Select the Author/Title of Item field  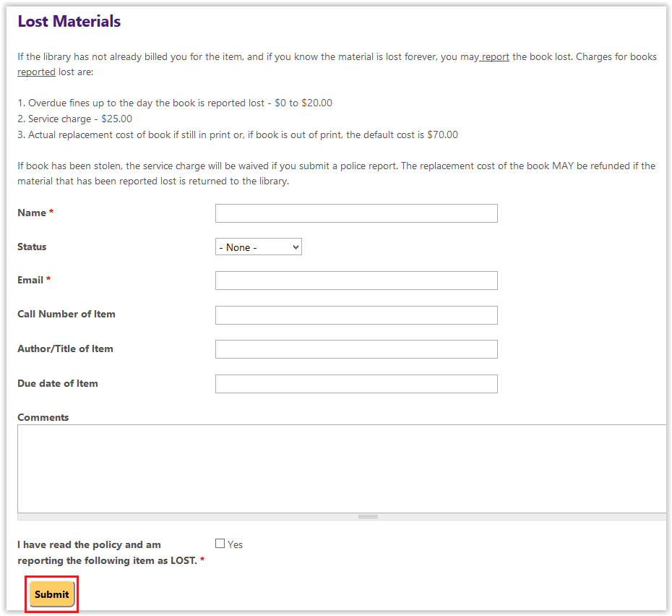[356, 348]
